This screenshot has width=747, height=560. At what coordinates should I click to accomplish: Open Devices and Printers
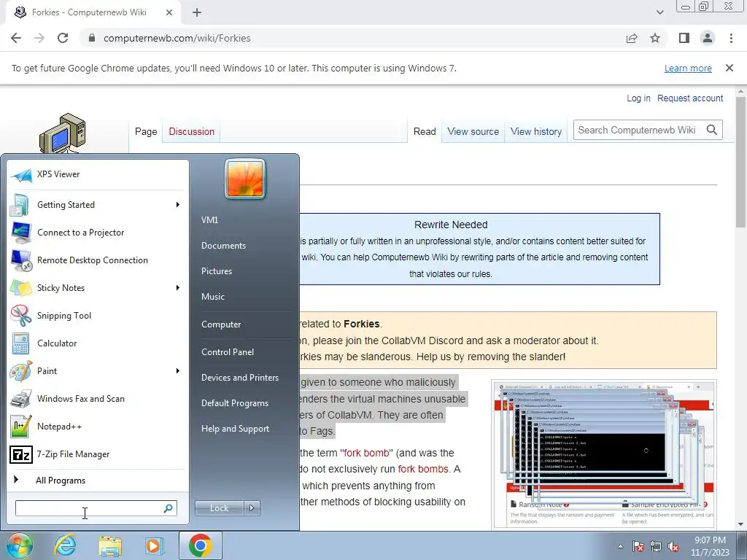pos(240,378)
